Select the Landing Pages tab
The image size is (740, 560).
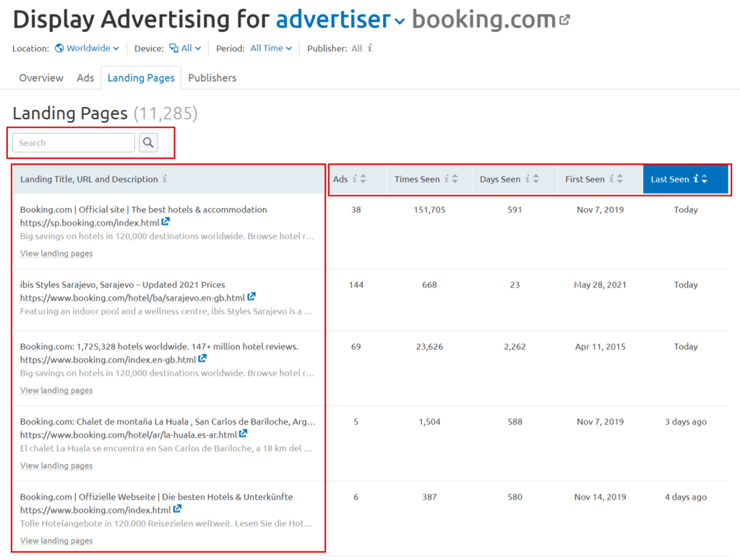[x=141, y=78]
